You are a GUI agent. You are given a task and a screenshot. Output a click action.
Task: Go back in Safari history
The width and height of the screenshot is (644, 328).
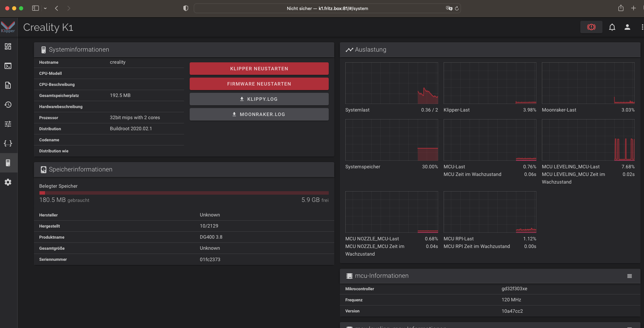(56, 8)
